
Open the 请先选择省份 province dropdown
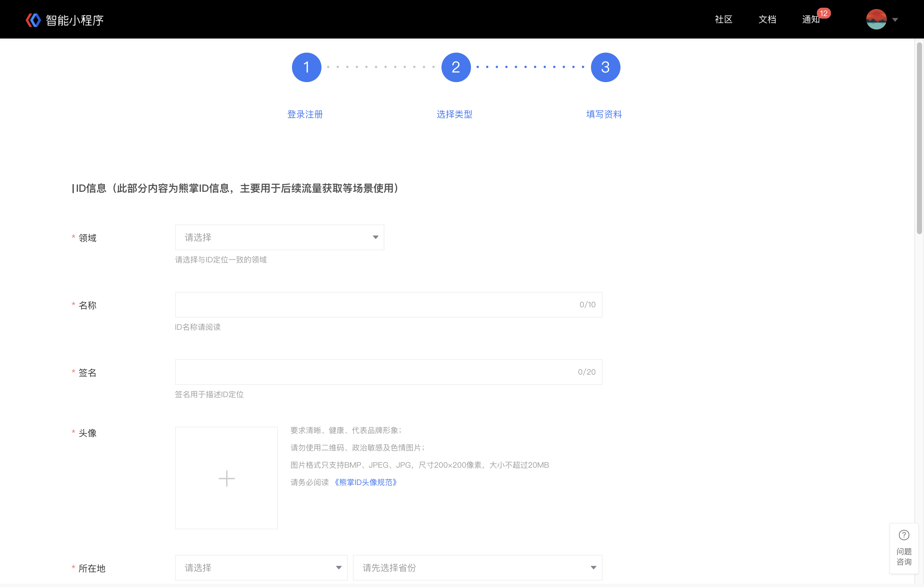pyautogui.click(x=477, y=568)
